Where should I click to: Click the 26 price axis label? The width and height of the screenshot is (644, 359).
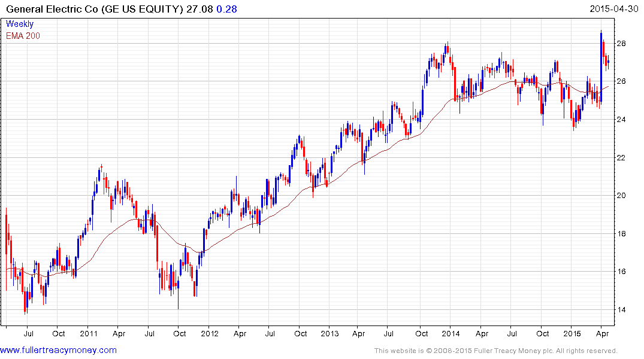621,81
